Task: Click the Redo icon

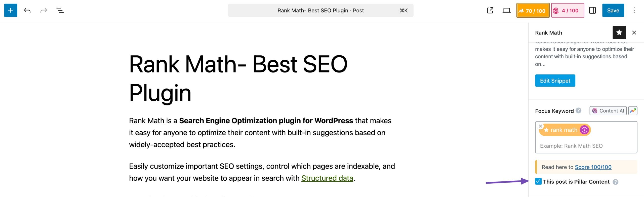Action: coord(43,10)
